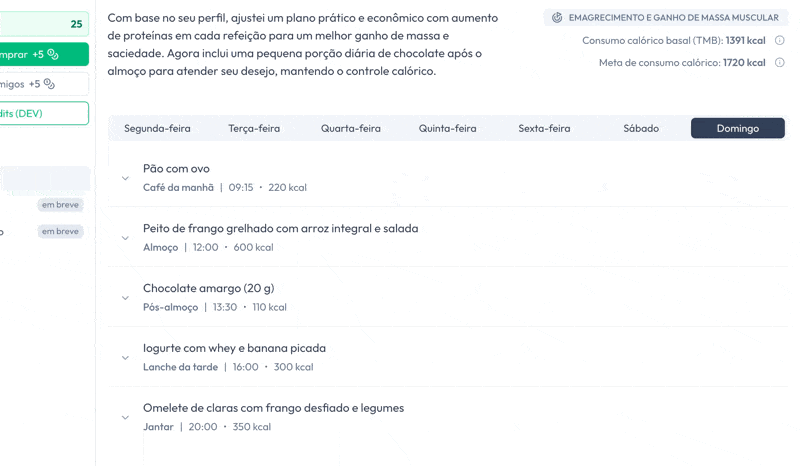Expand Peito de frango grelhado meal
Viewport: 800px width, 466px height.
coord(125,238)
